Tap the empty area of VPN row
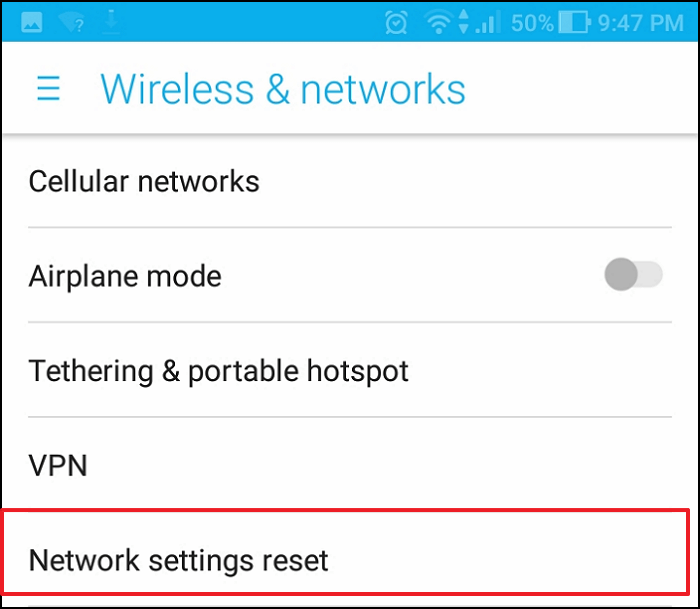Screen dimensions: 700x609 379,465
